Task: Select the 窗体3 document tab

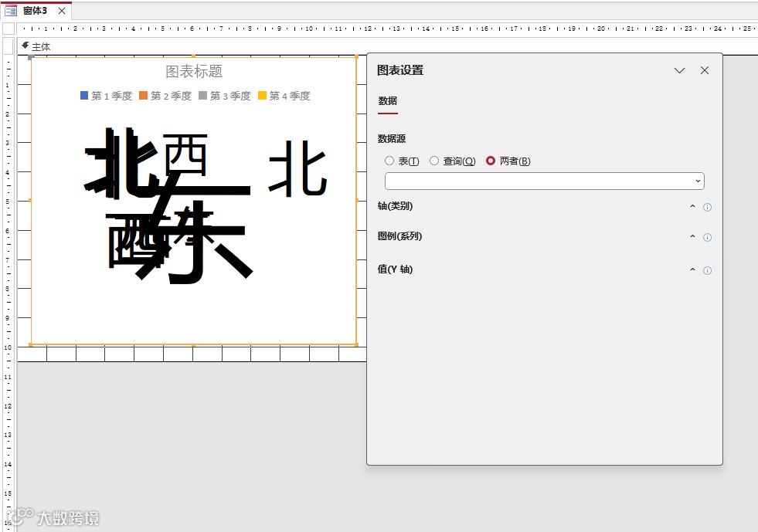Action: point(36,11)
